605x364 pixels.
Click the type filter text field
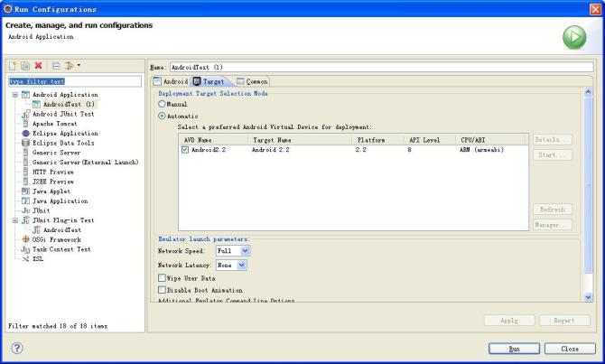pos(75,81)
